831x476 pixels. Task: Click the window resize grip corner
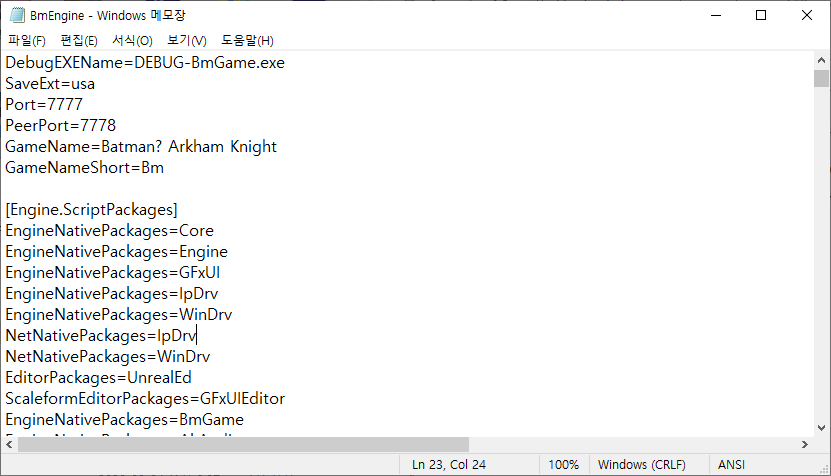(x=824, y=469)
